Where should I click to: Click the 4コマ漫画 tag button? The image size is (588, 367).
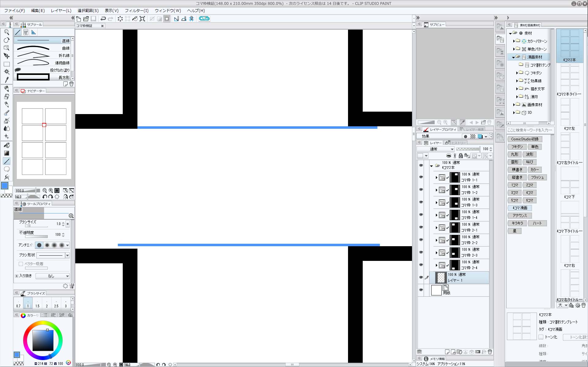520,208
